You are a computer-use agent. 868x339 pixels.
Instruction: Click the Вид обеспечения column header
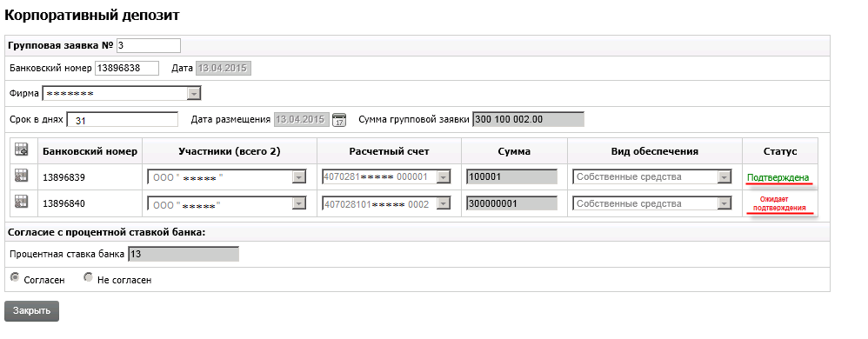(x=655, y=151)
